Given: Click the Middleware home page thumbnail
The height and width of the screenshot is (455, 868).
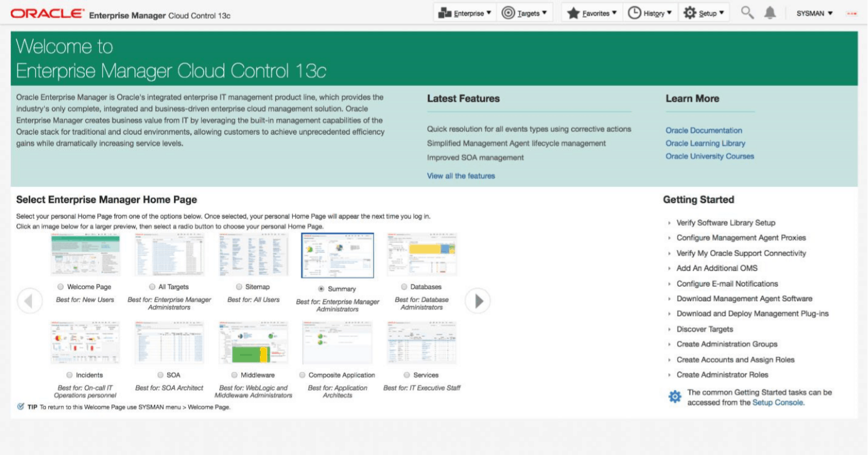Looking at the screenshot, I should pyautogui.click(x=252, y=342).
